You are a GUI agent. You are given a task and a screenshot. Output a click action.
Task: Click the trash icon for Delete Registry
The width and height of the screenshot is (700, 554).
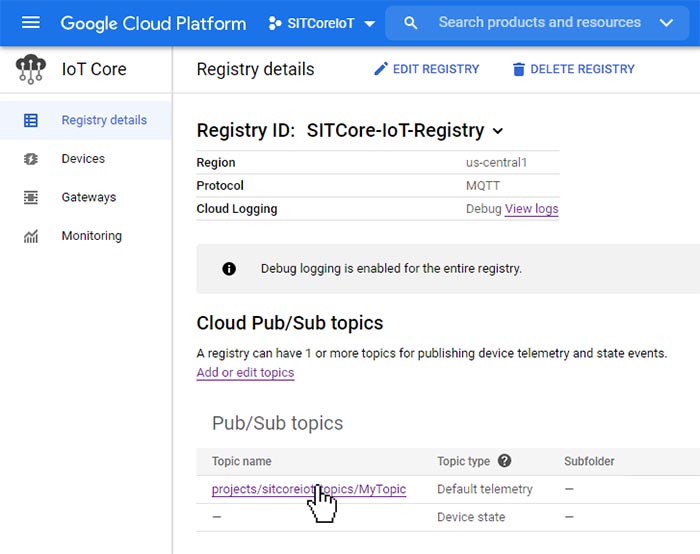pyautogui.click(x=519, y=69)
